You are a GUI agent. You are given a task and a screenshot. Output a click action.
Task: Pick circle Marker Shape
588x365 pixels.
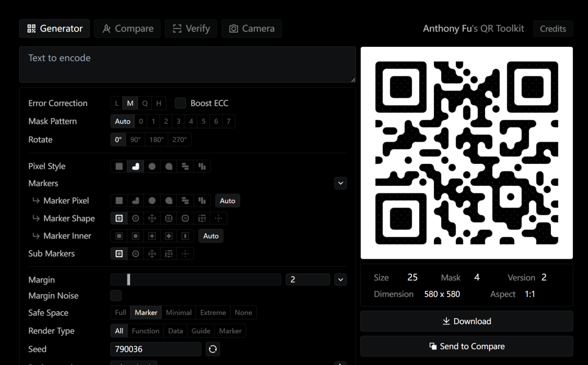[x=136, y=218]
